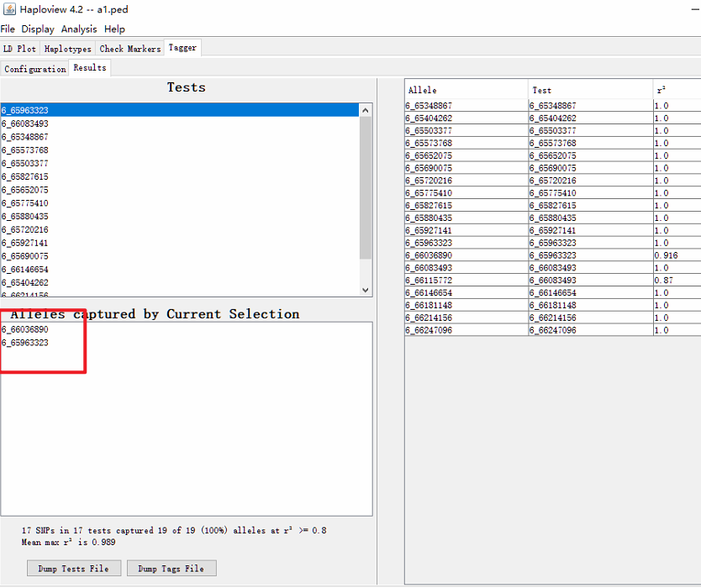Image resolution: width=701 pixels, height=588 pixels.
Task: Open the File menu
Action: click(x=8, y=29)
